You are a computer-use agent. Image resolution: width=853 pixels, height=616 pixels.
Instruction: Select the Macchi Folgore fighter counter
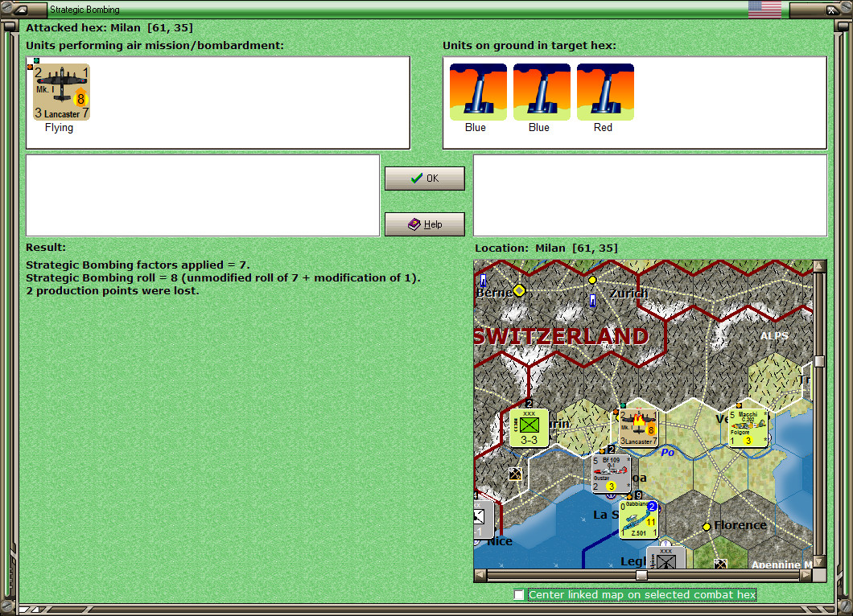[x=748, y=428]
